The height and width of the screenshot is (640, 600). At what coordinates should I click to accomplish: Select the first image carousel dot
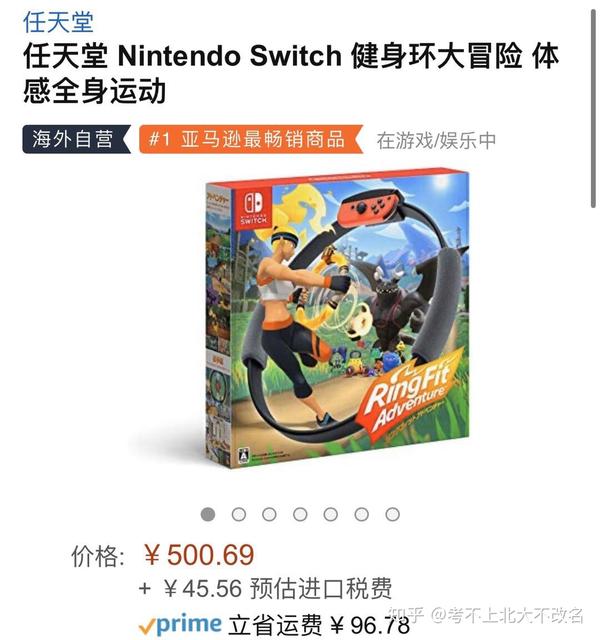pyautogui.click(x=208, y=514)
